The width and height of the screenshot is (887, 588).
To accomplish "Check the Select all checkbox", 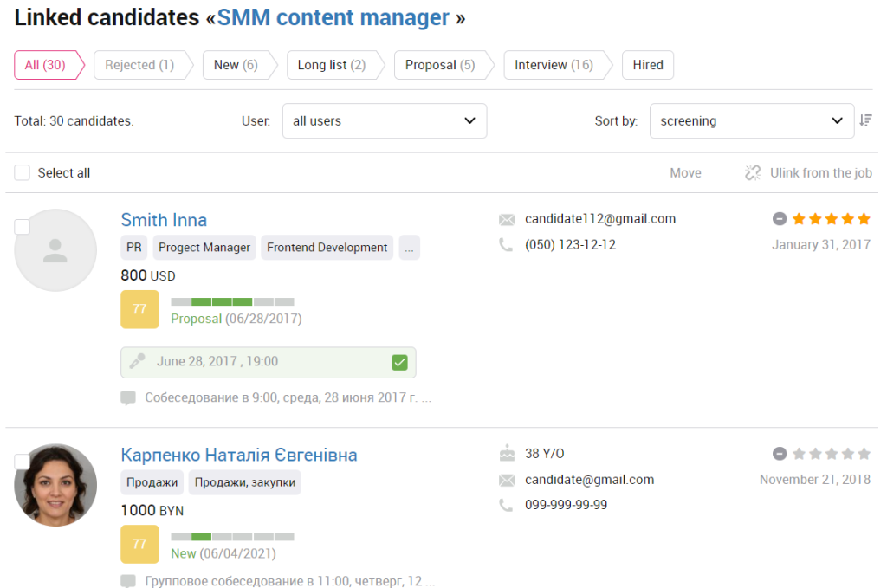I will pyautogui.click(x=22, y=172).
